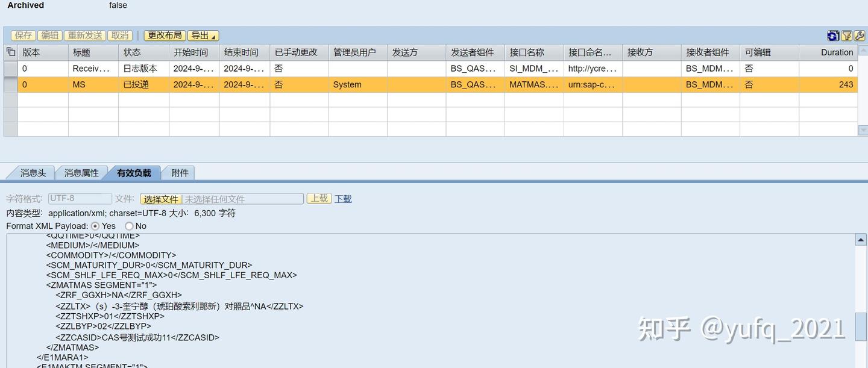
Task: Select the 有效负载 payload tab
Action: [133, 172]
